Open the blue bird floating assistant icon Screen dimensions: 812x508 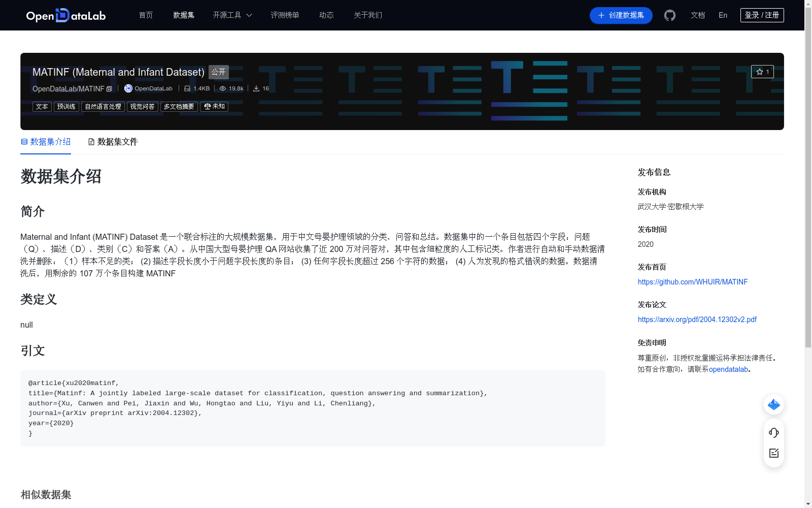point(774,404)
